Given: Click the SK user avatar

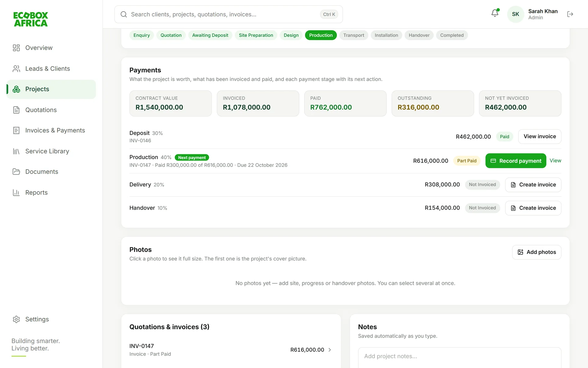Looking at the screenshot, I should 515,14.
